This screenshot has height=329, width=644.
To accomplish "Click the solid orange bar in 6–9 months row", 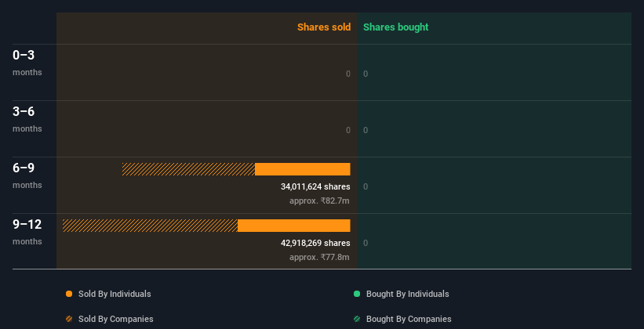I will tap(303, 169).
